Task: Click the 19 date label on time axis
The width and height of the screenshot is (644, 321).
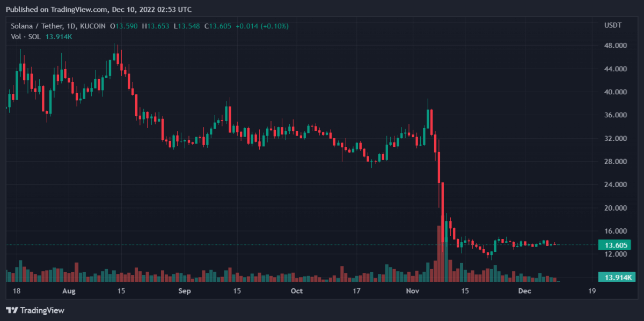Action: (x=591, y=291)
